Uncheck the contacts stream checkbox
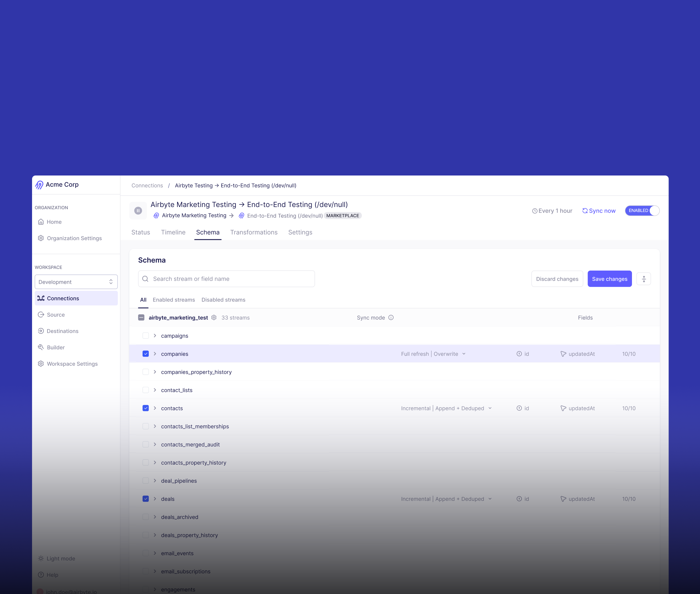Screen dimensions: 700x594 tap(145, 408)
